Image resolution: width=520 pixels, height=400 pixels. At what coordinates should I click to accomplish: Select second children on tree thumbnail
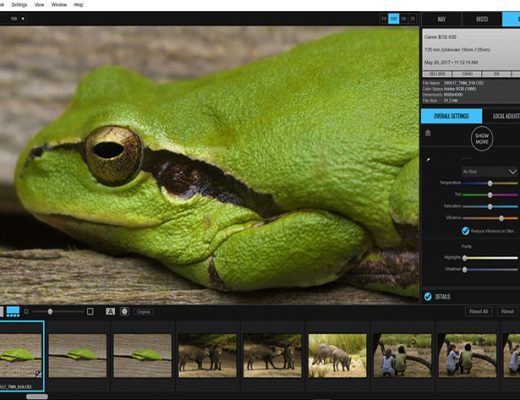[467, 356]
